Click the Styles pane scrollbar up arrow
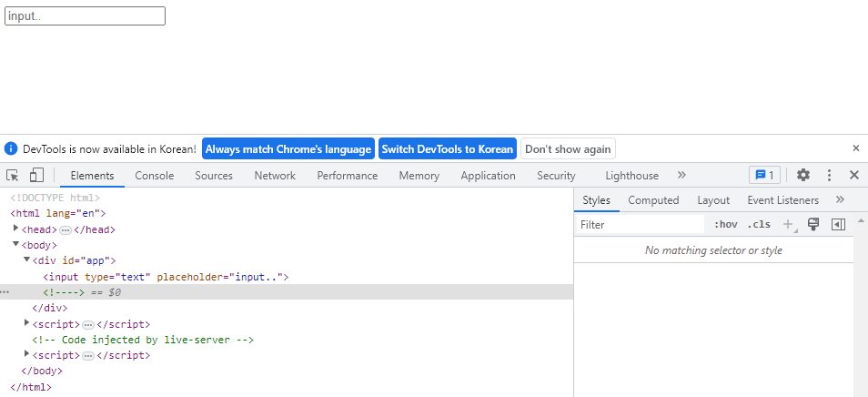 click(x=861, y=220)
